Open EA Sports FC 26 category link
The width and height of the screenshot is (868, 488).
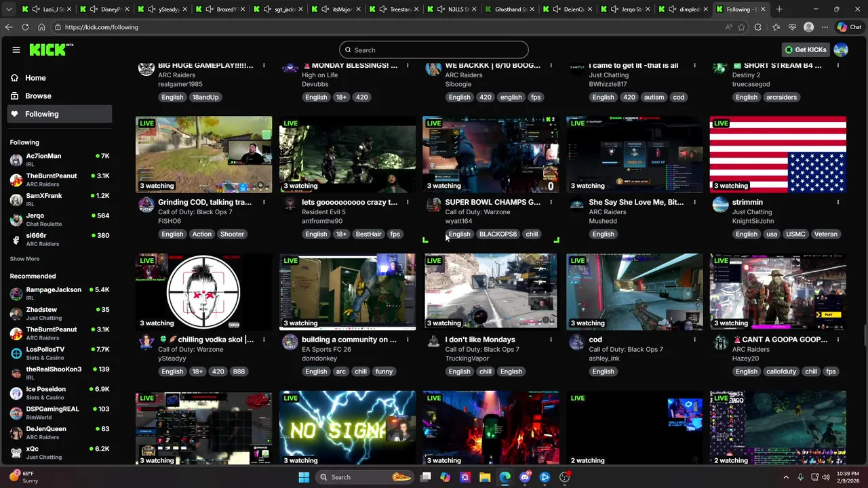(x=326, y=349)
